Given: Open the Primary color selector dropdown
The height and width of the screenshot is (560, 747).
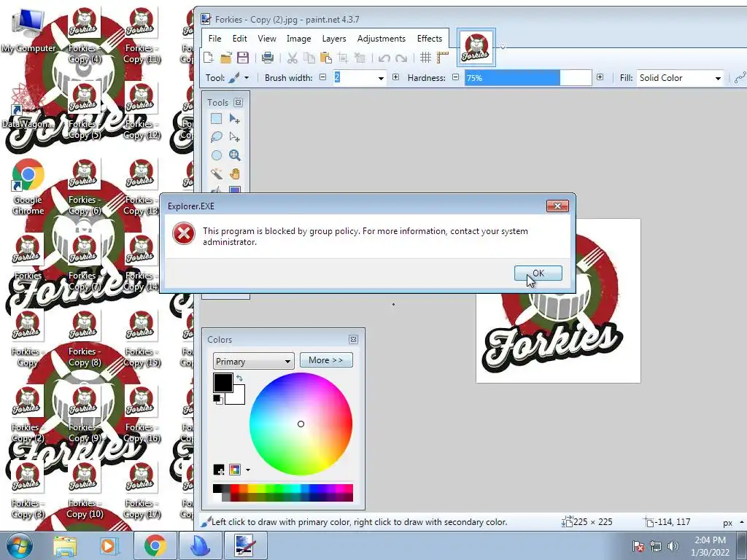Looking at the screenshot, I should pos(253,361).
